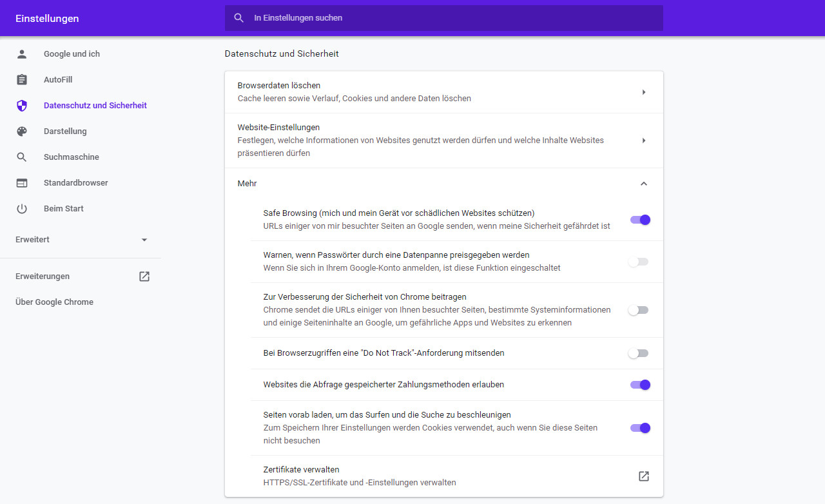This screenshot has width=825, height=504.
Task: Click the Browserdaten löschen row title
Action: [x=279, y=86]
